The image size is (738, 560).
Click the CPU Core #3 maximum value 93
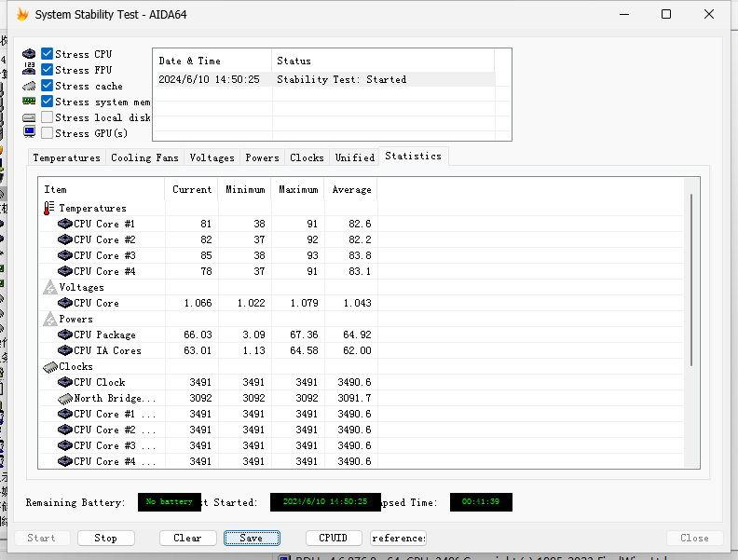click(x=312, y=255)
